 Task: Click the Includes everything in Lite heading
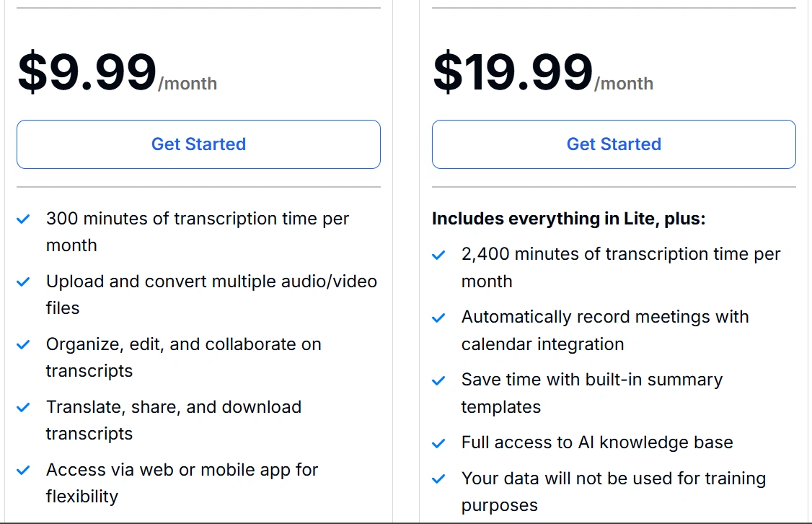[568, 219]
